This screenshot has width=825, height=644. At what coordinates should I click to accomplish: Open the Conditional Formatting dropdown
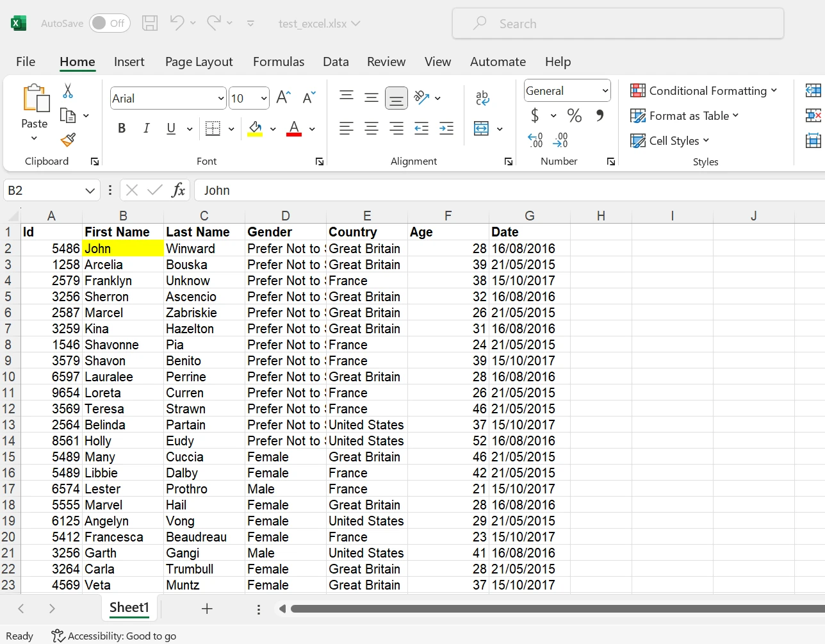703,91
